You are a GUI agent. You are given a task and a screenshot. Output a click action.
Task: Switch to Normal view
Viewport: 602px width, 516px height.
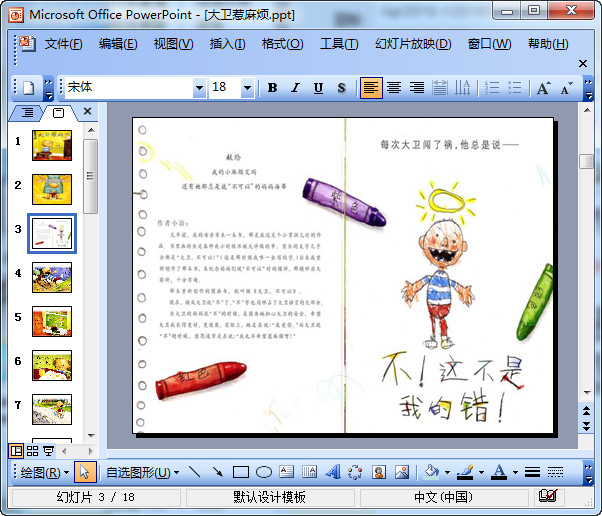pyautogui.click(x=16, y=451)
